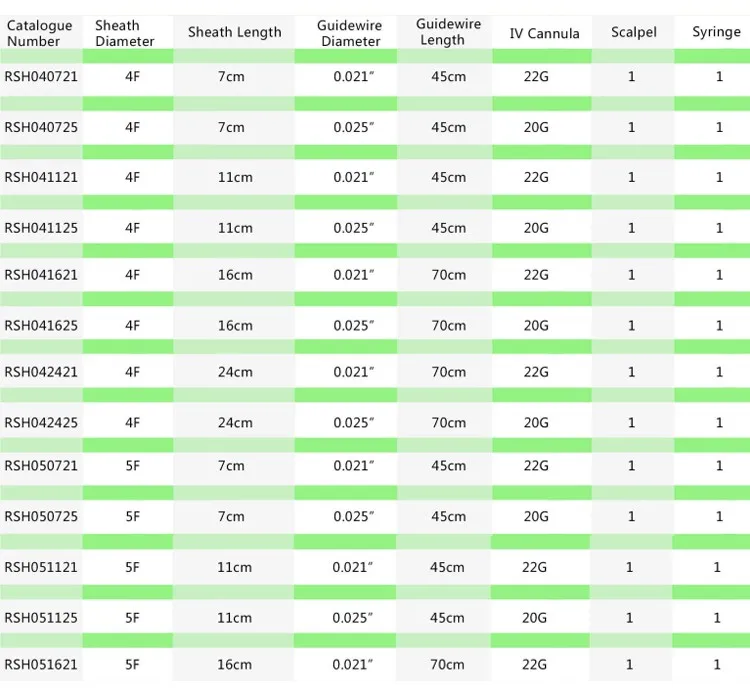
Task: Click catalogue number RSH050725
Action: (x=41, y=516)
